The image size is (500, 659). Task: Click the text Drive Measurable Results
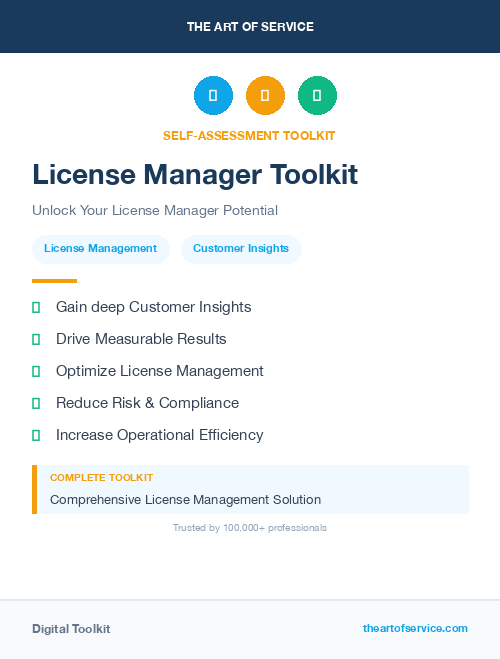pyautogui.click(x=141, y=339)
